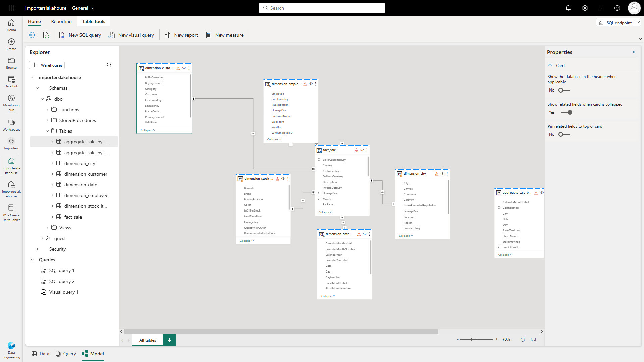644x362 pixels.
Task: Zoom in with the plus icon
Action: click(x=497, y=339)
